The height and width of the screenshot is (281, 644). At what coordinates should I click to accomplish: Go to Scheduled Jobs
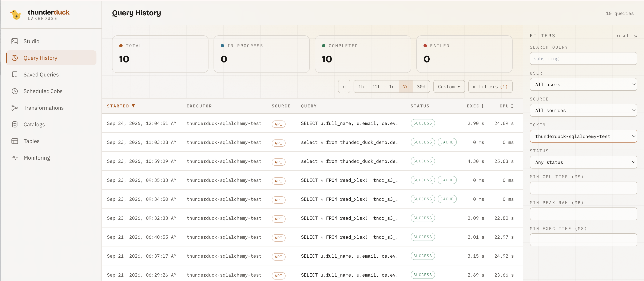tap(51, 91)
